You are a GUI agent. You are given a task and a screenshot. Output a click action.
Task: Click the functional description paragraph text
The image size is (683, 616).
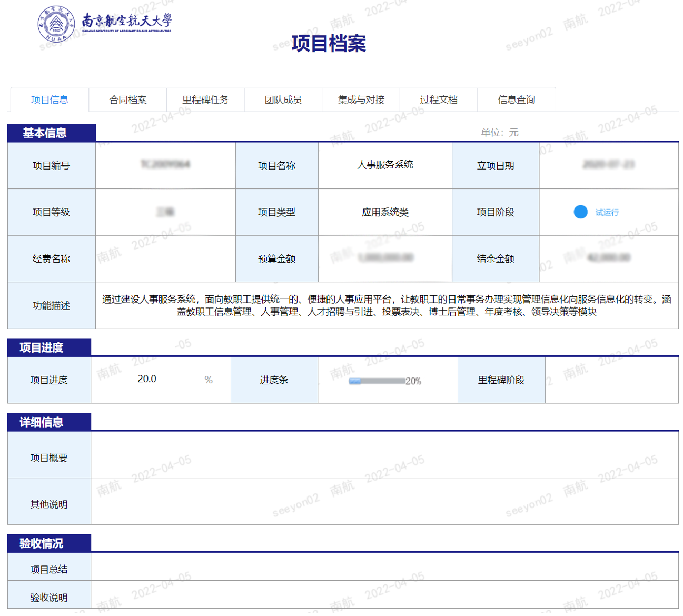coord(387,305)
